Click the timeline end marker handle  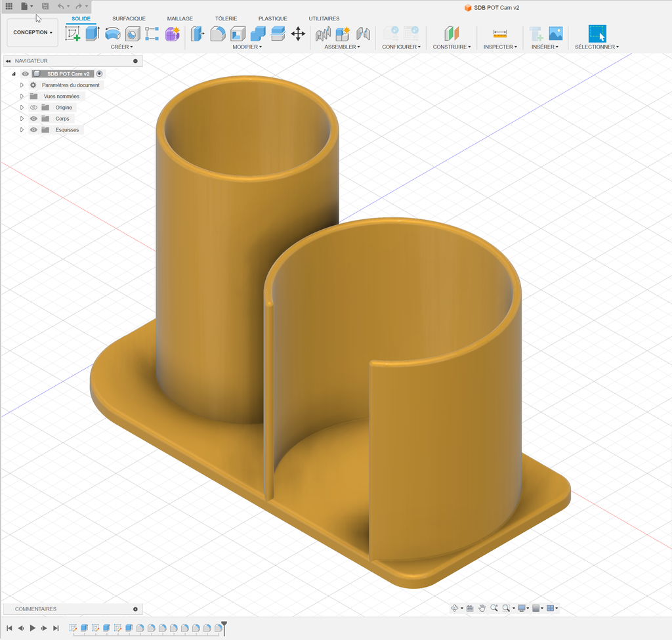(224, 627)
